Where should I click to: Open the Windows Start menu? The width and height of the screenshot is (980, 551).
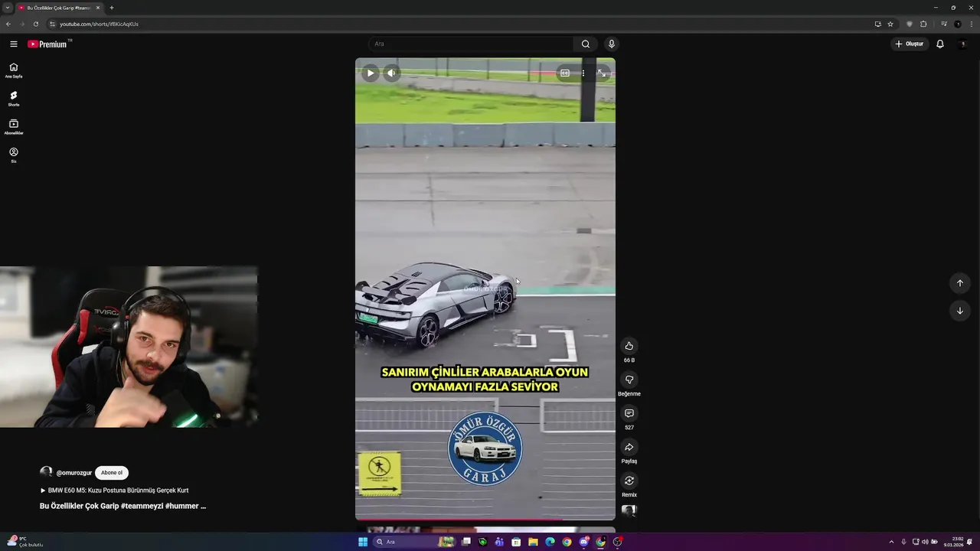363,542
